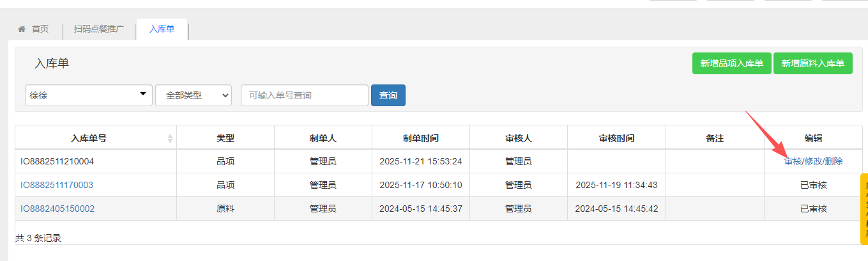Switch to the 扫码点餐推广 tab
The width and height of the screenshot is (868, 261).
(99, 29)
